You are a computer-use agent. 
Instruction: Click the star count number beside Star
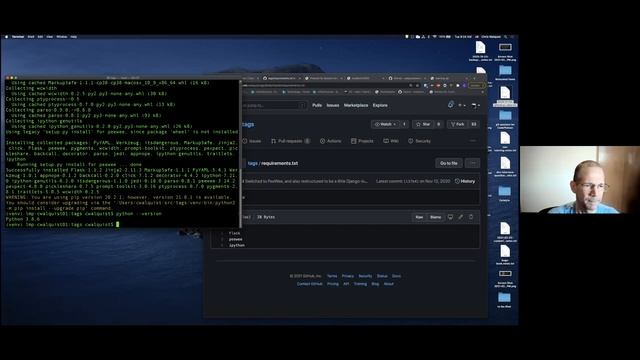(439, 124)
